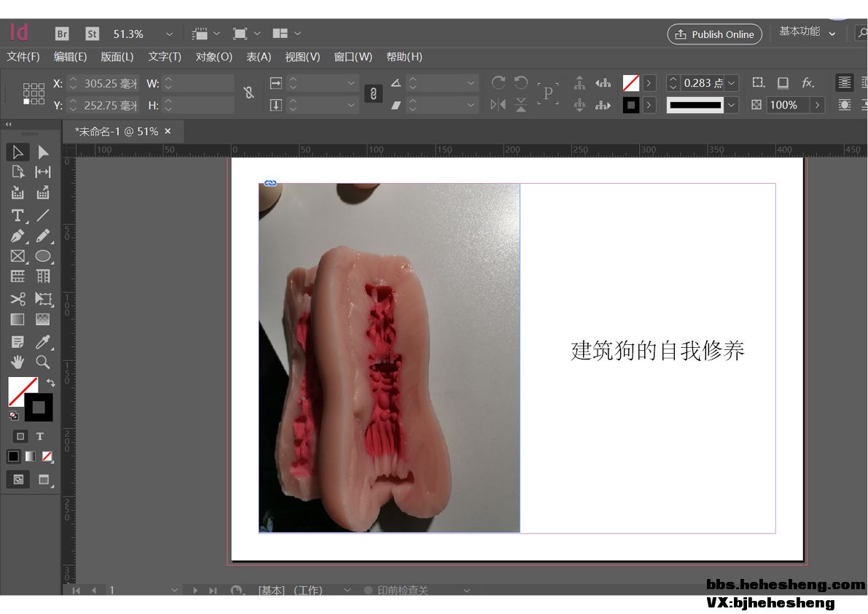Toggle constrain proportions for width and height
This screenshot has height=614, width=868.
tap(249, 93)
